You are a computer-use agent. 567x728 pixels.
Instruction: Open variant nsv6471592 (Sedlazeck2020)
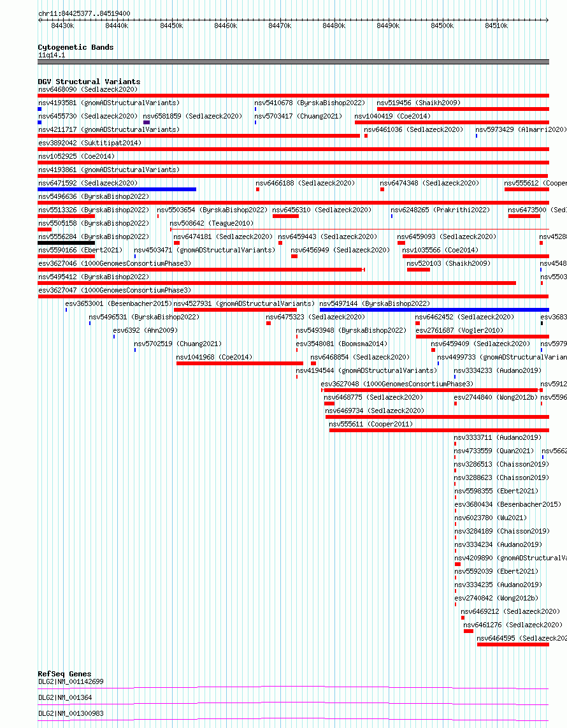(88, 184)
